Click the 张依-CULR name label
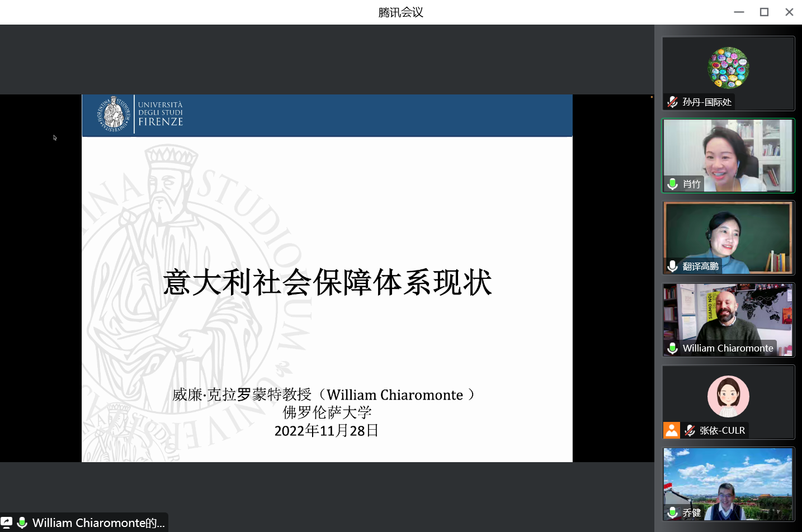Screen dimensions: 802x532 click(722, 430)
